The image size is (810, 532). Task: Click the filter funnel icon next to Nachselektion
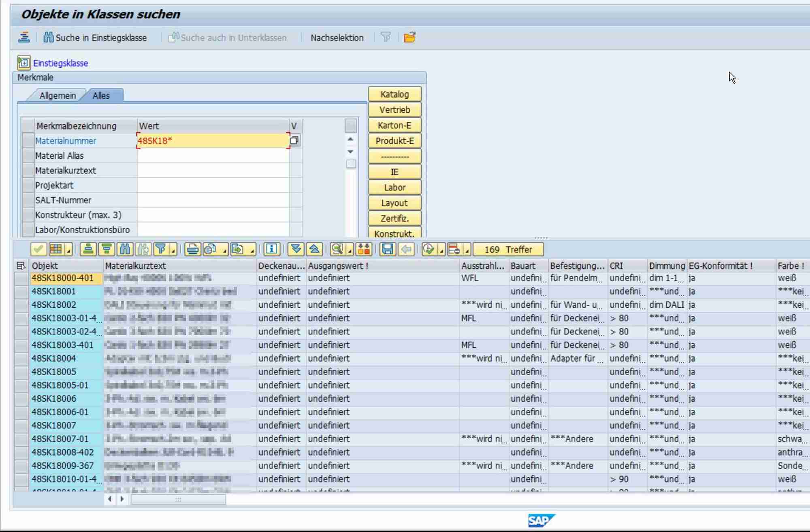point(386,37)
